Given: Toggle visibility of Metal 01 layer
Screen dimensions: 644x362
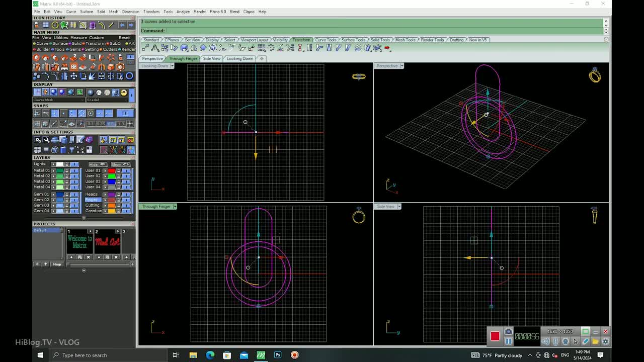Looking at the screenshot, I should pos(74,170).
